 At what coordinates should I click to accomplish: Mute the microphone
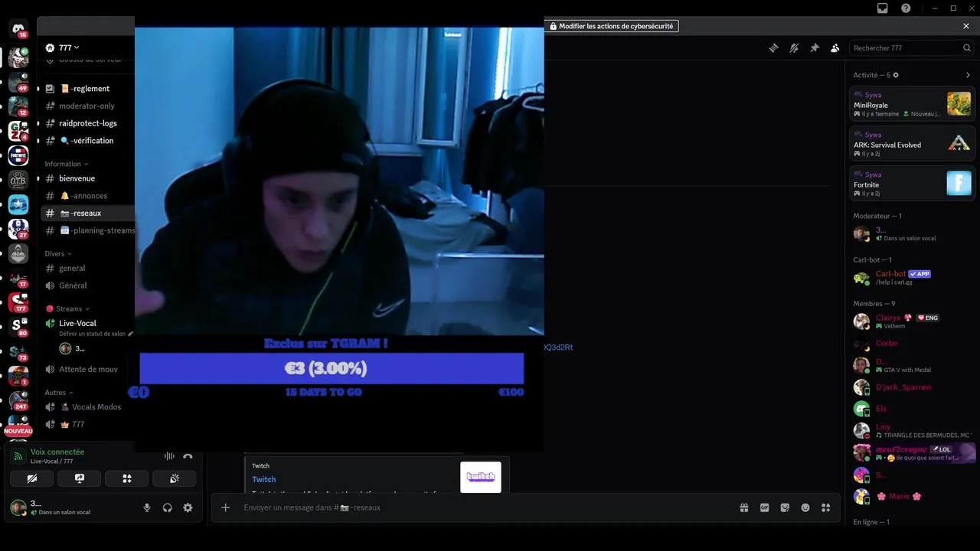pos(147,507)
